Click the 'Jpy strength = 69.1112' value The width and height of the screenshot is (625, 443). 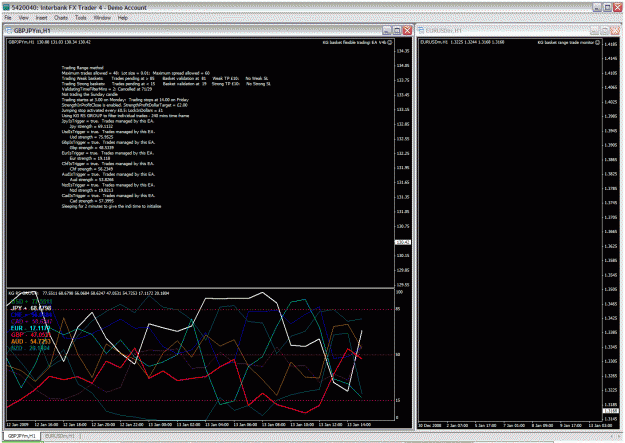(91, 126)
